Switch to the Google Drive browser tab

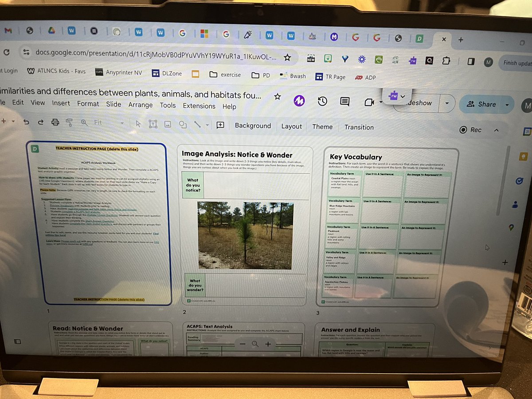(x=52, y=31)
